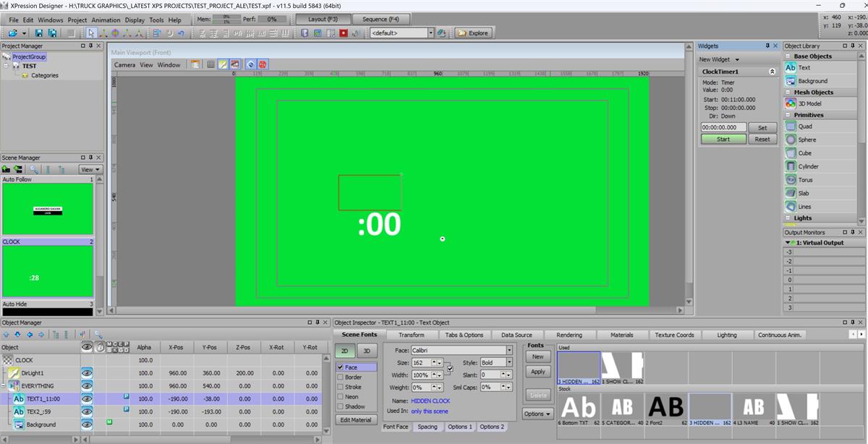Click the save project icon in toolbar
The image size is (868, 444).
(38, 33)
